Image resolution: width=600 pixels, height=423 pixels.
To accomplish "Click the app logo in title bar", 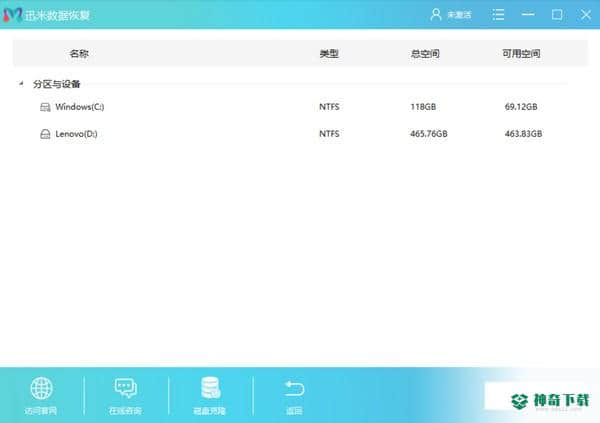I will click(13, 15).
